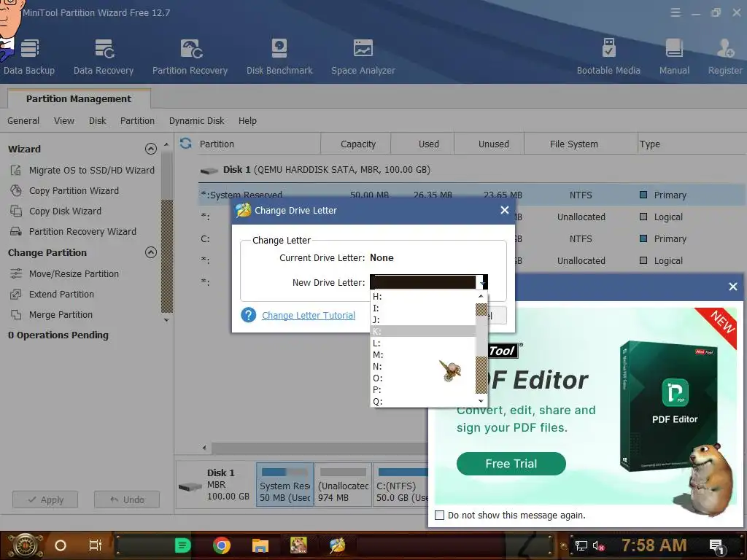Viewport: 747px width, 560px height.
Task: Select drive letter K: from list
Action: coord(423,332)
